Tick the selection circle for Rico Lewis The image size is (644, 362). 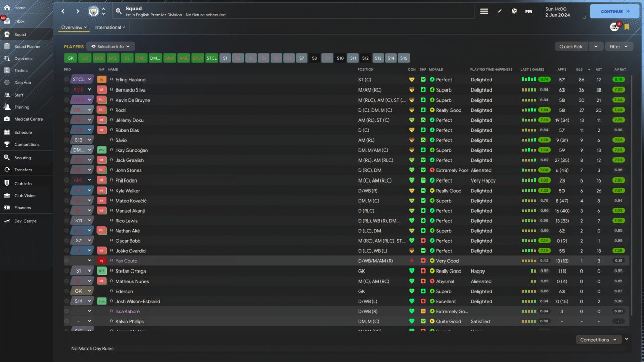pyautogui.click(x=67, y=220)
